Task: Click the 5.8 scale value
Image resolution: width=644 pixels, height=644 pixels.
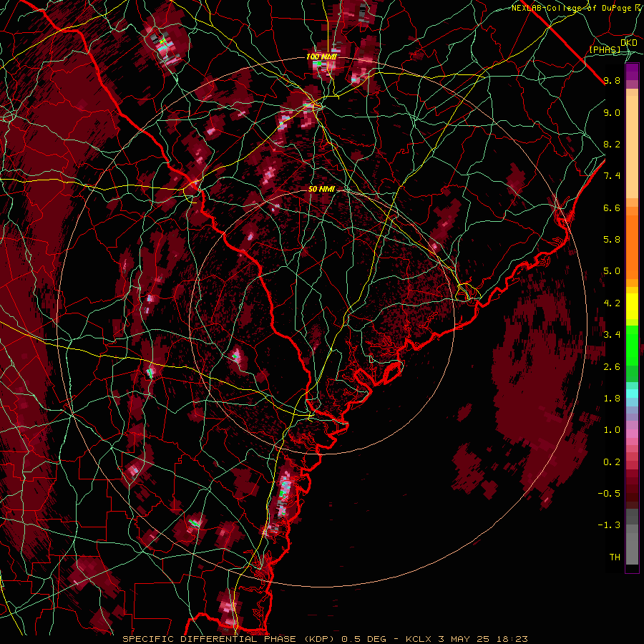Action: point(612,240)
